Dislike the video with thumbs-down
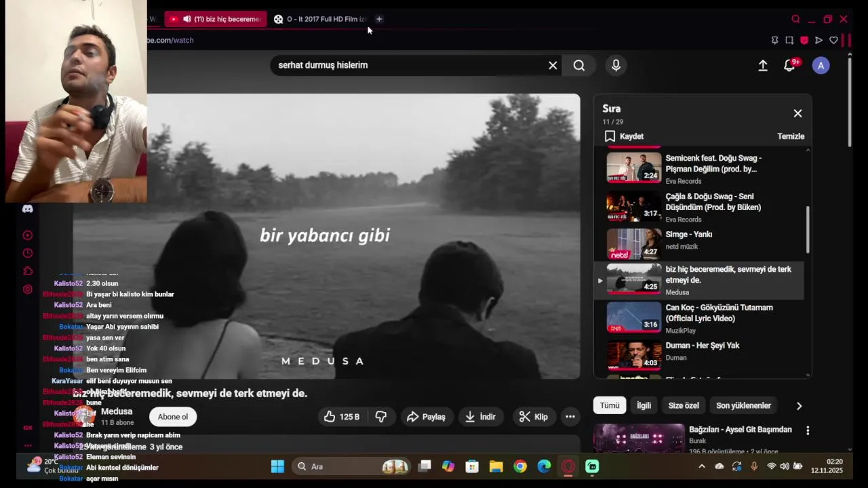The height and width of the screenshot is (488, 868). click(381, 417)
